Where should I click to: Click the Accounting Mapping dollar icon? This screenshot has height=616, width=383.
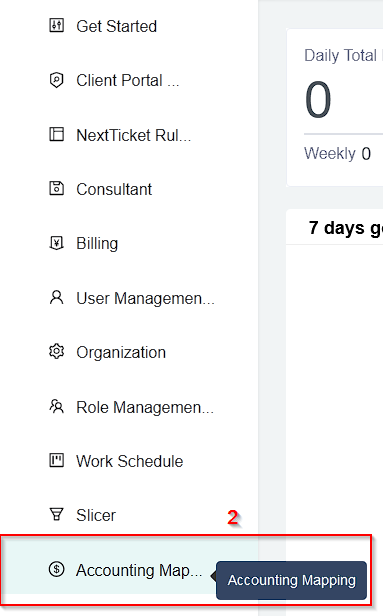click(x=57, y=569)
